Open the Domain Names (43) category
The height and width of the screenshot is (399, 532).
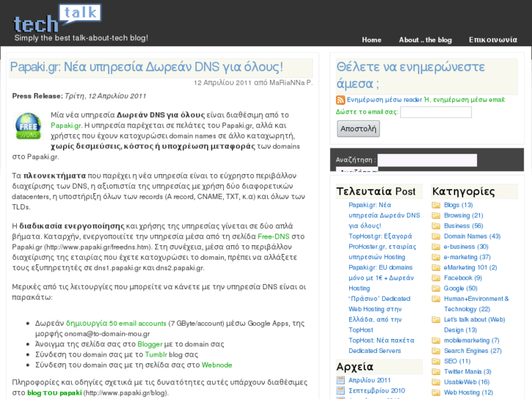point(472,236)
